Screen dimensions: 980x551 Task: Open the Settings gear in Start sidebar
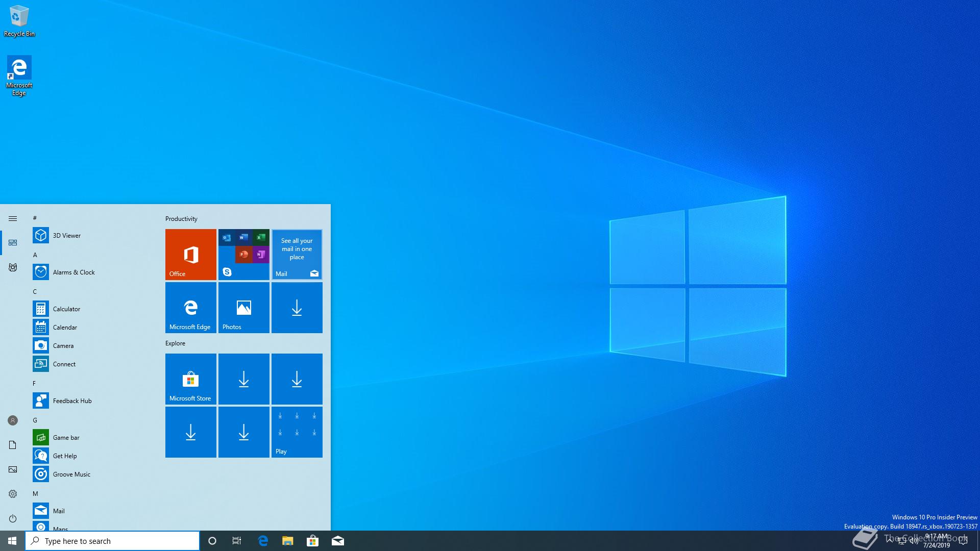[13, 494]
